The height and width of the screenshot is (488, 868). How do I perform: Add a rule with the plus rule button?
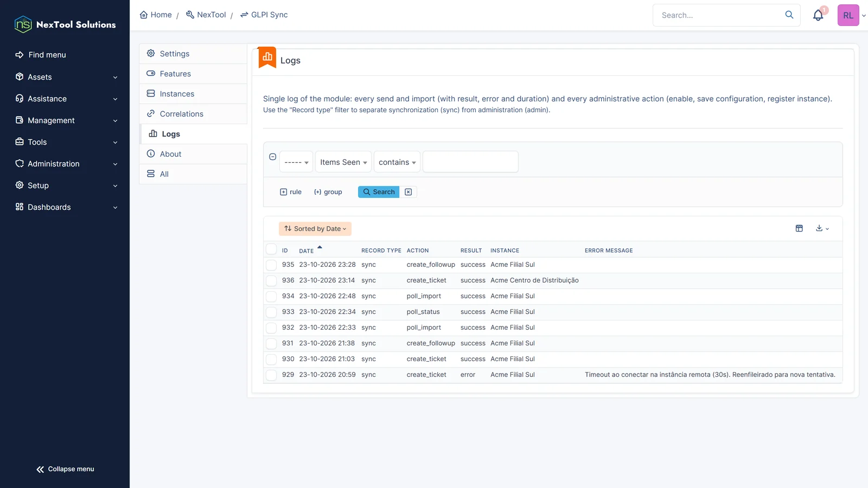tap(291, 192)
